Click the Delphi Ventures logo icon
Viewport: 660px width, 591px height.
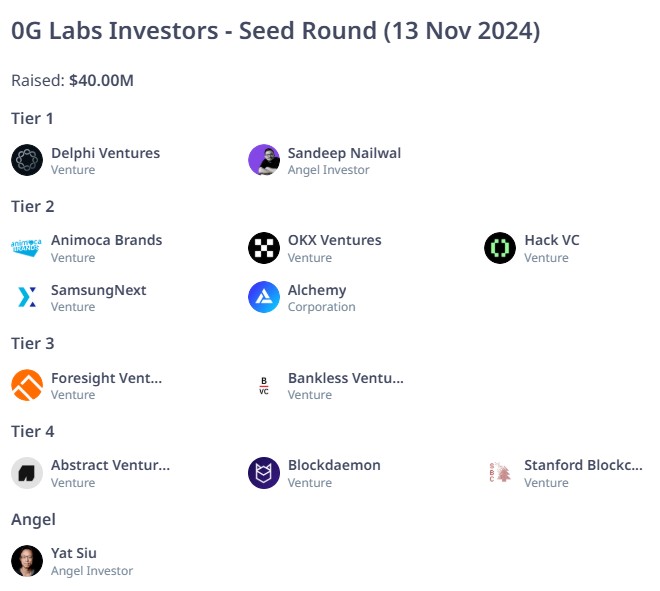click(x=27, y=160)
